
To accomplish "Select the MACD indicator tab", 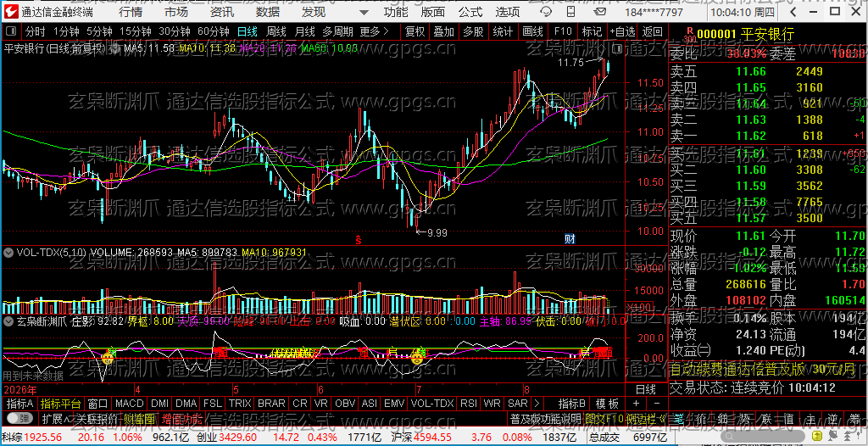I will pyautogui.click(x=130, y=404).
